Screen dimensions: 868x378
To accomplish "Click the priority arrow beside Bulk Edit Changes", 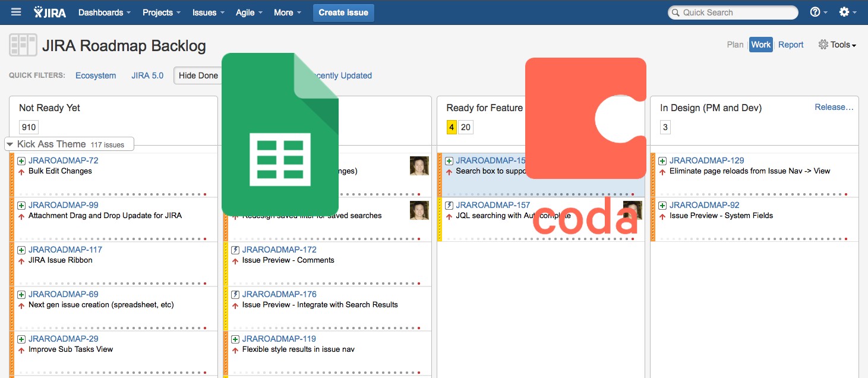I will pyautogui.click(x=21, y=172).
